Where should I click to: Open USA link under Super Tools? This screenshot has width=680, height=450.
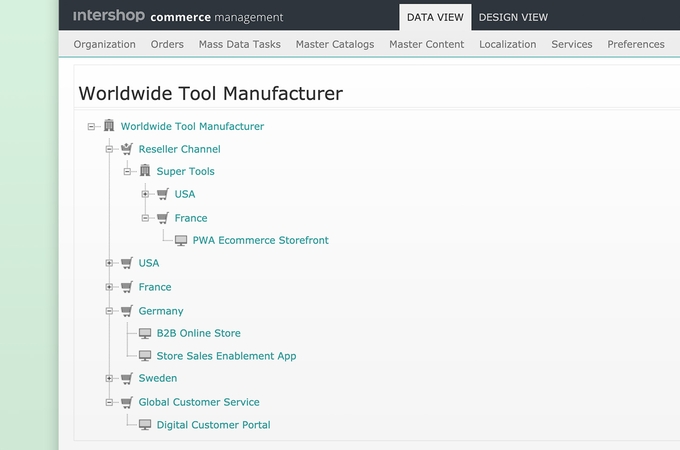coord(185,194)
